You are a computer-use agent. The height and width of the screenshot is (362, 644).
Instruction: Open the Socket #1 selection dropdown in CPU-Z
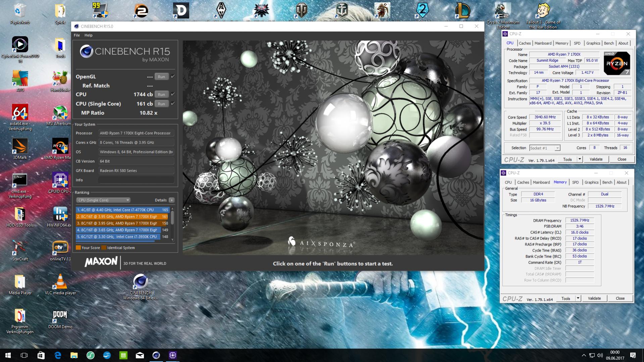coord(545,148)
